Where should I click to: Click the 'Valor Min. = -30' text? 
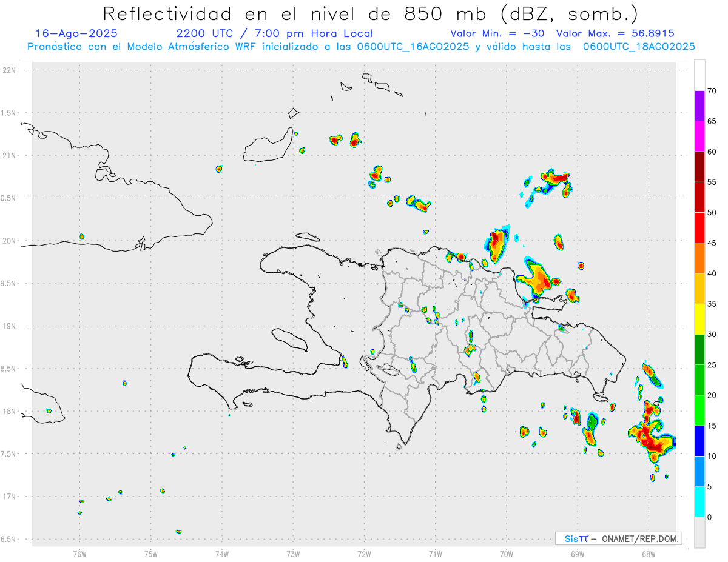(x=497, y=33)
